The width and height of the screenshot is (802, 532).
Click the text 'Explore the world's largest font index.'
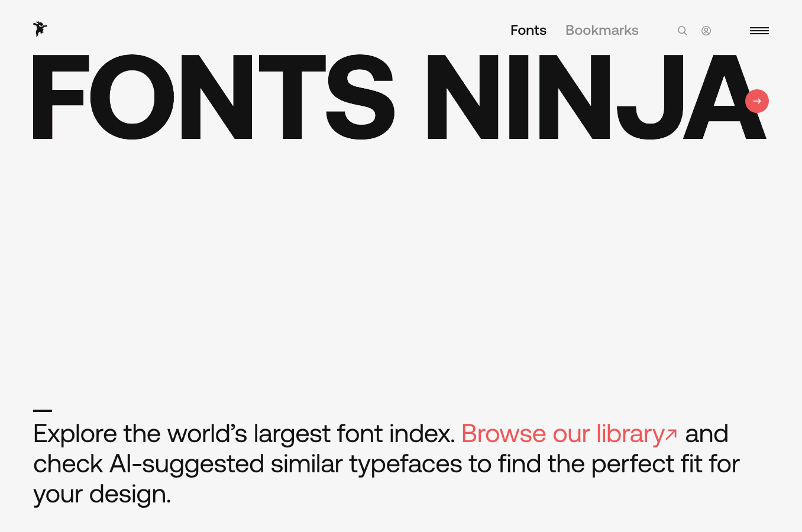[244, 434]
